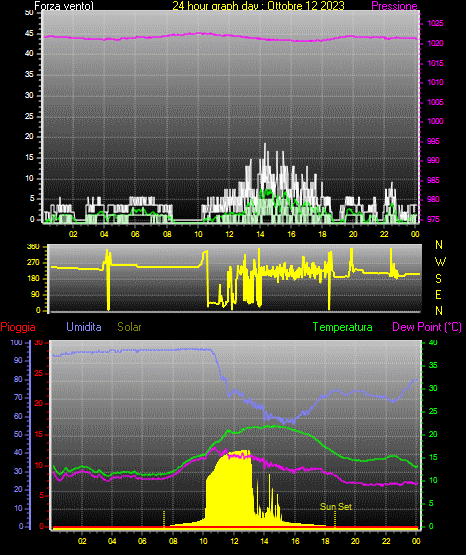
Task: Click the S wind direction letter
Action: click(438, 279)
